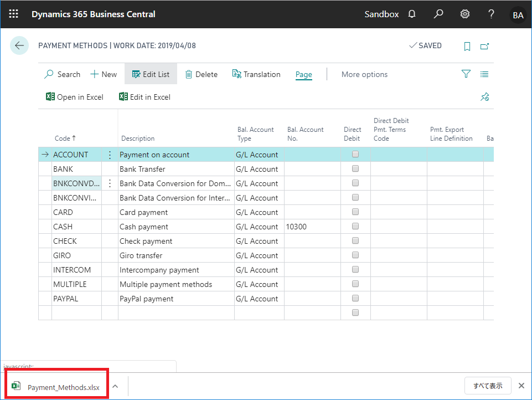The height and width of the screenshot is (400, 532).
Task: Bookmark this Payment Methods page
Action: 467,46
